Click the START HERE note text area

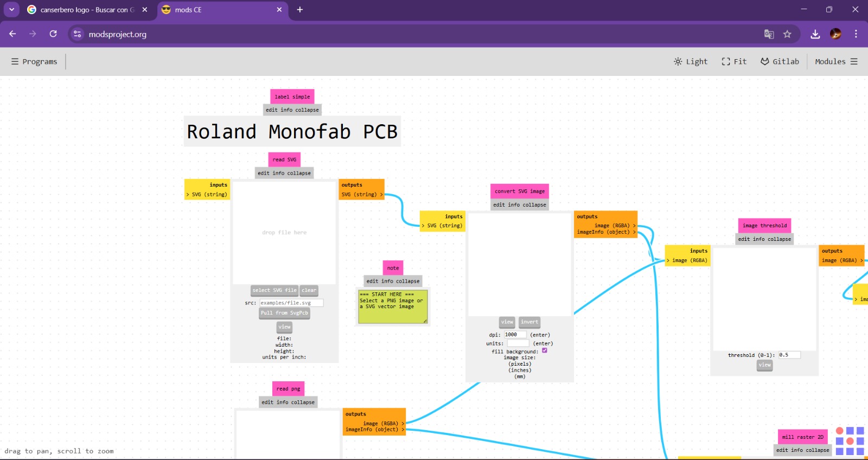[x=393, y=306]
